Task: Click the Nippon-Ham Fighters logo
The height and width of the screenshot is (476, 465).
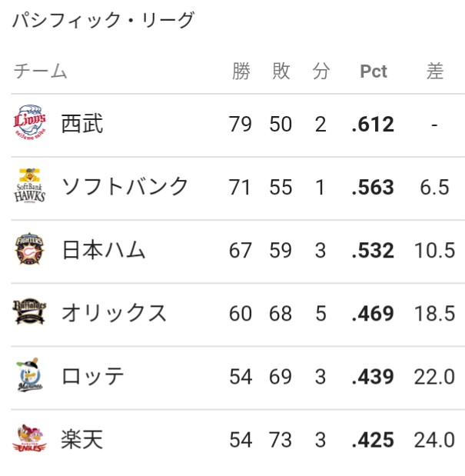Action: (x=29, y=248)
